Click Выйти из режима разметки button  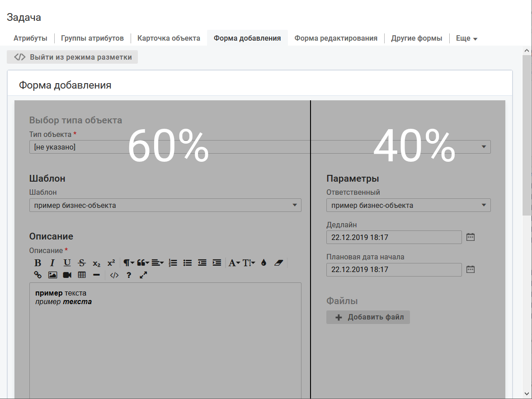pos(72,57)
